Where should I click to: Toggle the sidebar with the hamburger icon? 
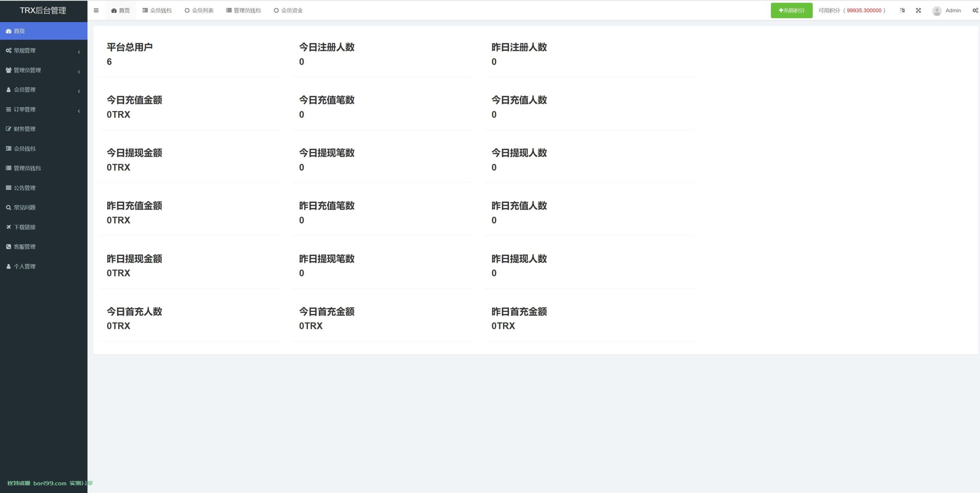click(96, 10)
